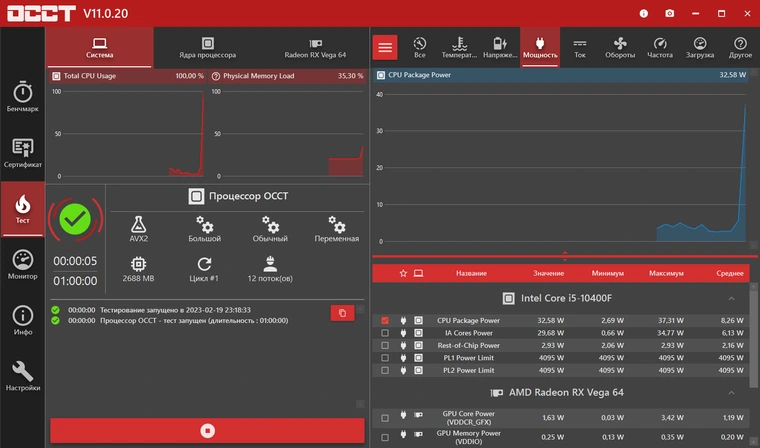Show the Частота frequency category

[660, 48]
